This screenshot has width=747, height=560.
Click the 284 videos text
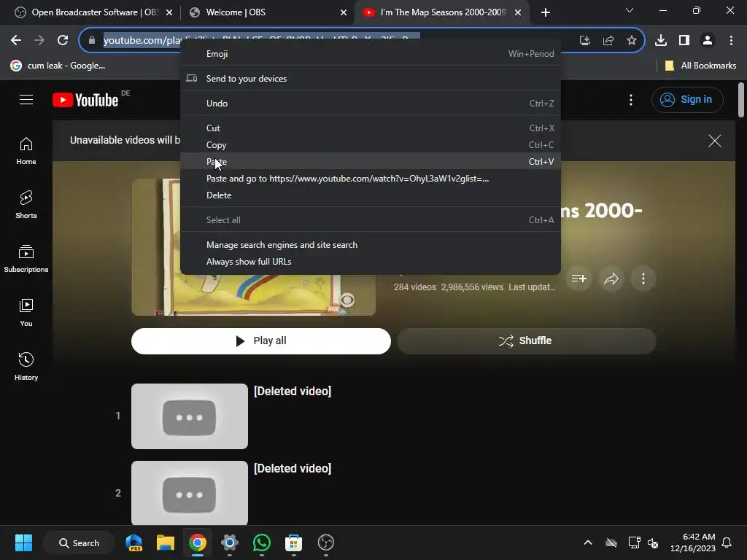coord(415,287)
